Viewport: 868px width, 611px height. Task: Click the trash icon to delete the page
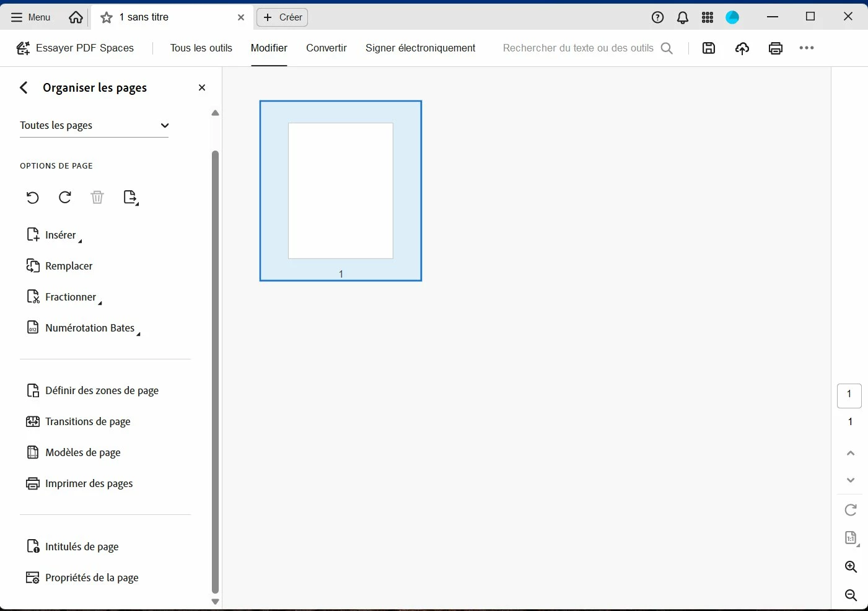point(97,198)
